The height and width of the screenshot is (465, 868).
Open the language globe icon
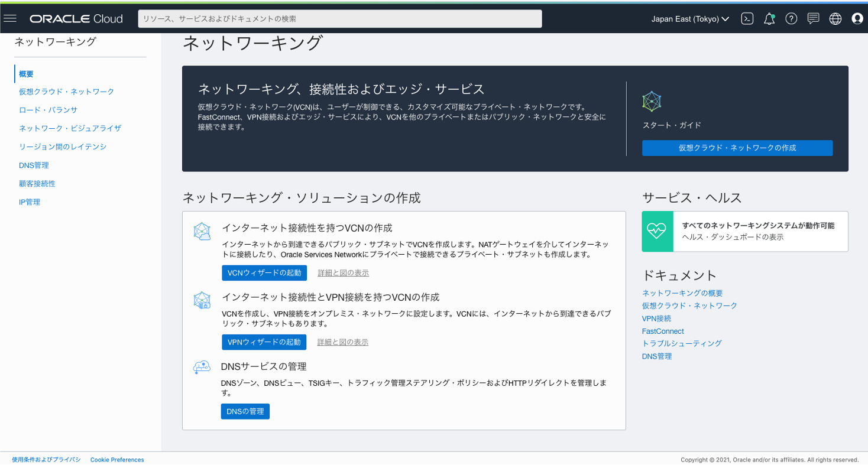[835, 19]
